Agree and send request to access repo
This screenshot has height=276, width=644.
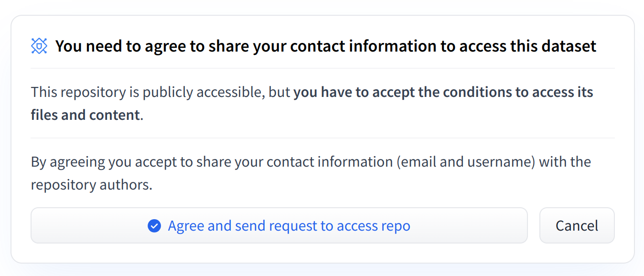coord(279,226)
